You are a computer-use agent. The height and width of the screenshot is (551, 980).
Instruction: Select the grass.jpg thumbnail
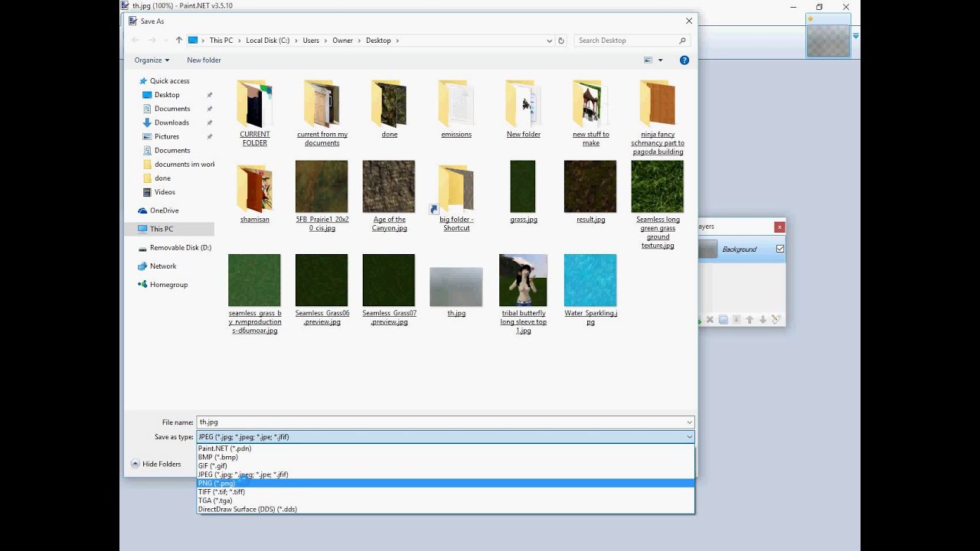click(523, 186)
